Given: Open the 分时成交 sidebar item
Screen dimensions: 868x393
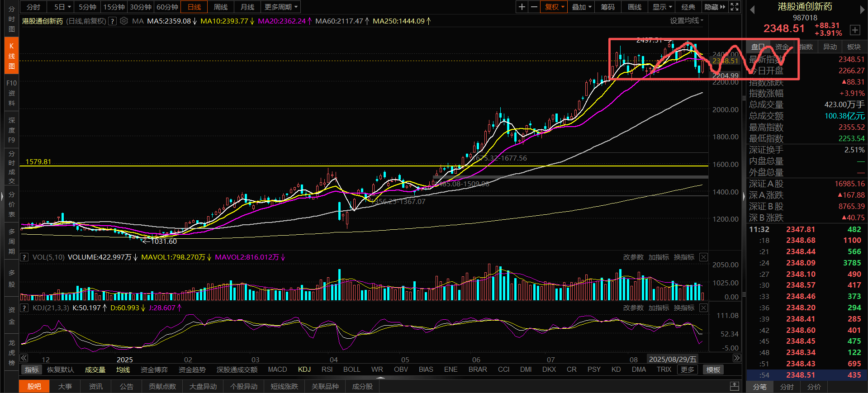Looking at the screenshot, I should point(11,167).
